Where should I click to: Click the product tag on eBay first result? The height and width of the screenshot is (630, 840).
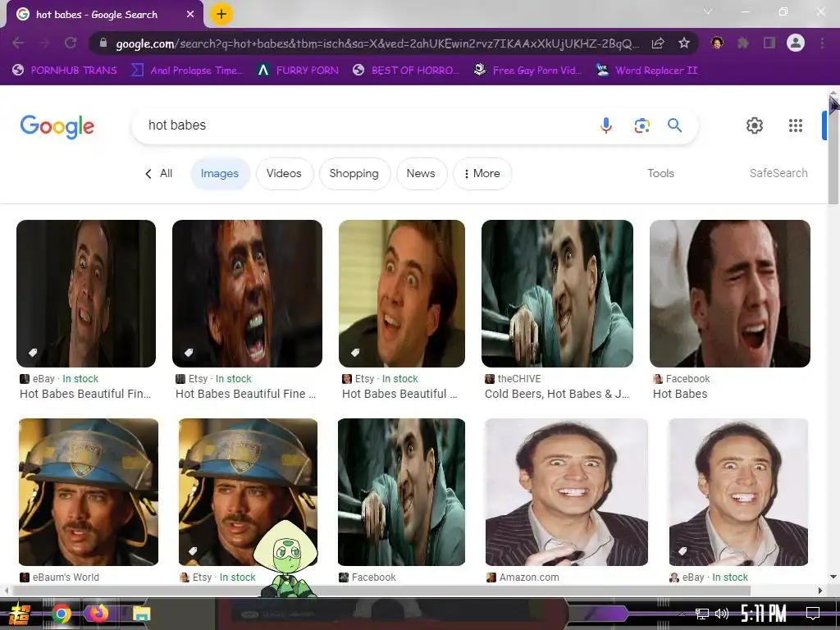[x=33, y=352]
